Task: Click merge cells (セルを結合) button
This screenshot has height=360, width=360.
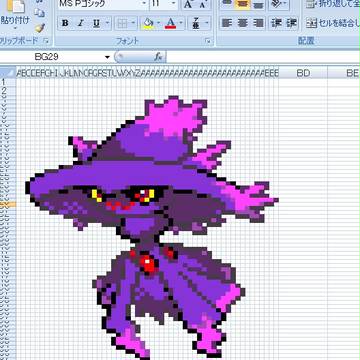Action: point(333,23)
